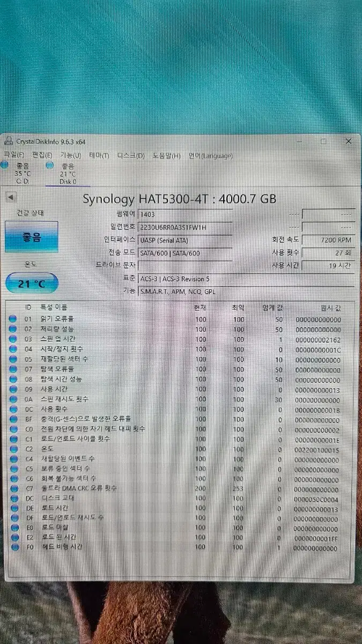Click the transfer mode field SATA/600
This screenshot has height=644, width=362.
(x=186, y=253)
